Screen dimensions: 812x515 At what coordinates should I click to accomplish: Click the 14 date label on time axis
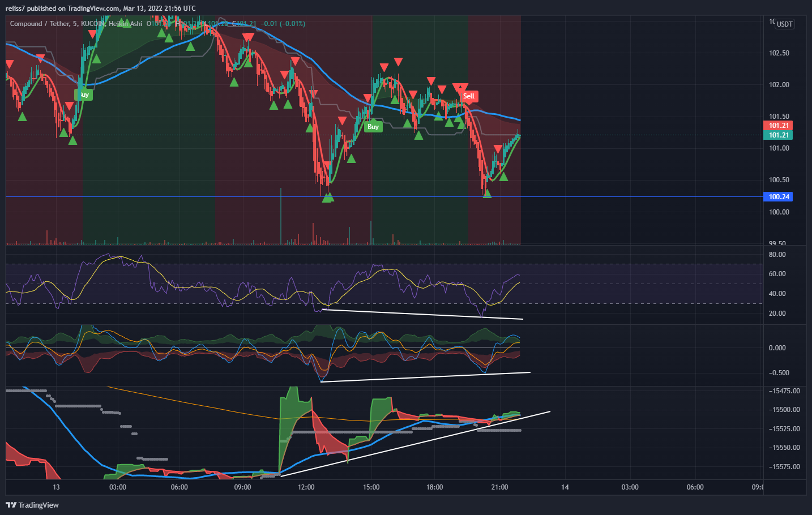pyautogui.click(x=565, y=487)
